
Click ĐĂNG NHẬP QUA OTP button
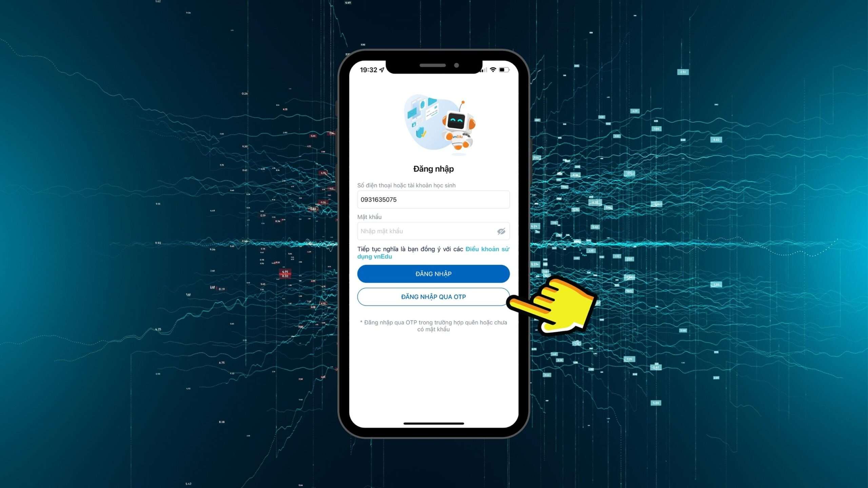point(433,296)
